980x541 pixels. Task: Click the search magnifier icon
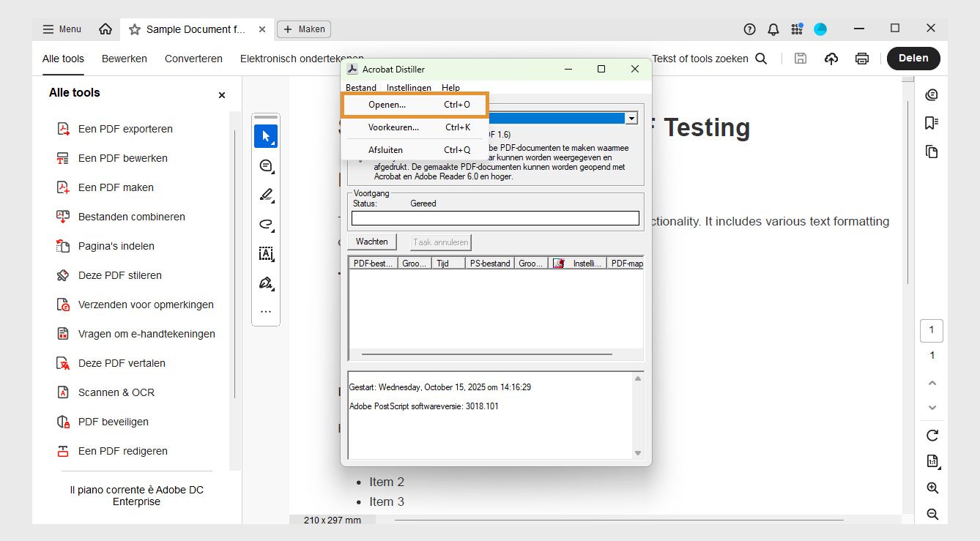[761, 59]
